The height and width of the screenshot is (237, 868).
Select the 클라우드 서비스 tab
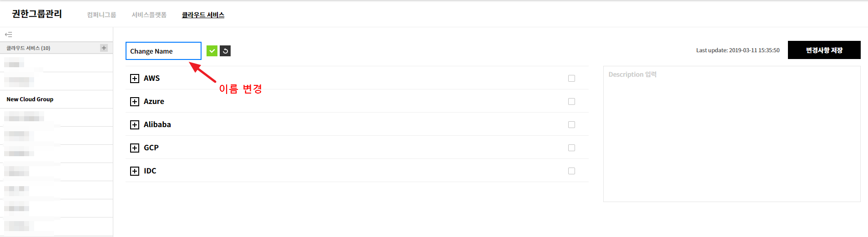(203, 15)
